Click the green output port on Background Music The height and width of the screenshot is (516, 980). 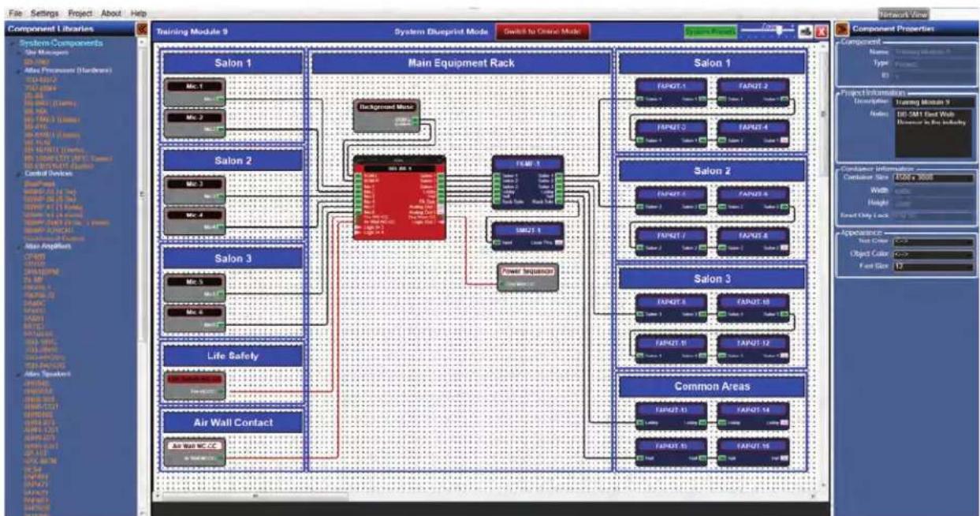[x=416, y=121]
